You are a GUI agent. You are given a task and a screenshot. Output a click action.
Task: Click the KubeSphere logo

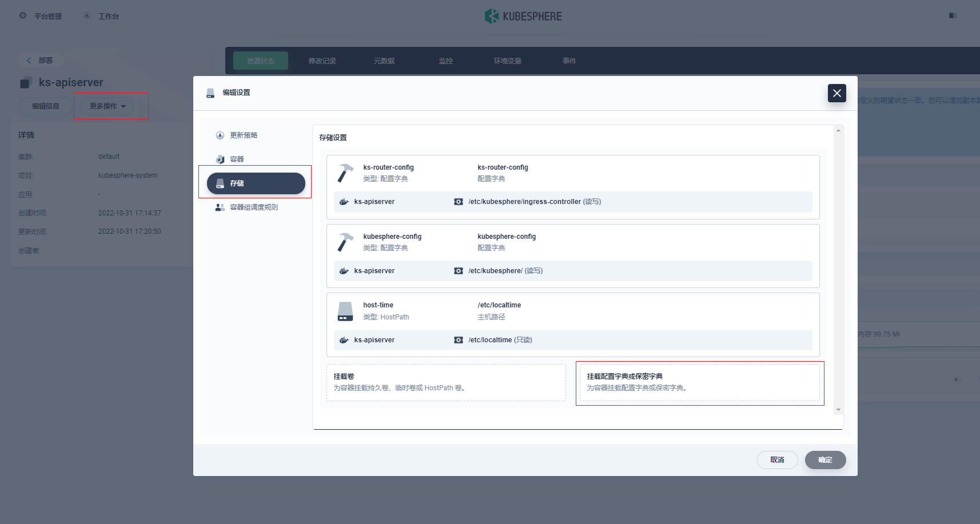pyautogui.click(x=523, y=16)
